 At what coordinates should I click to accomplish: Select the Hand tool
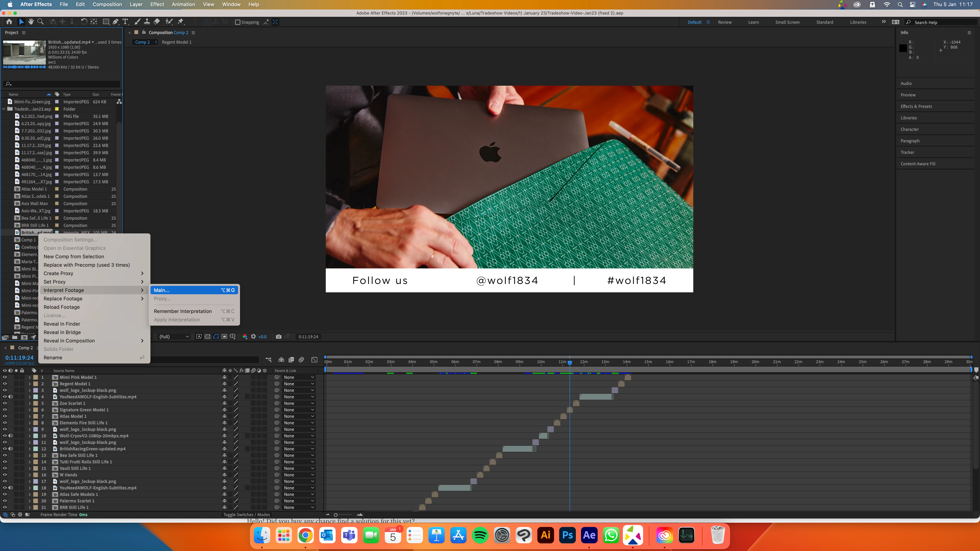point(31,22)
